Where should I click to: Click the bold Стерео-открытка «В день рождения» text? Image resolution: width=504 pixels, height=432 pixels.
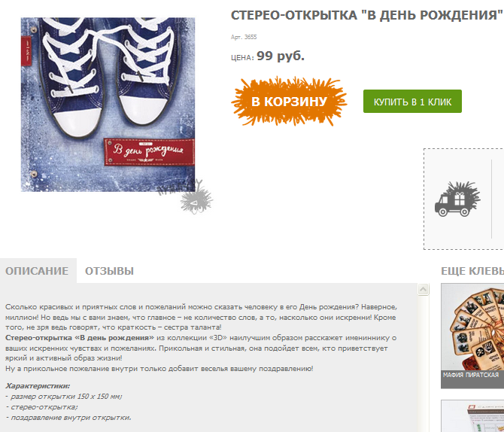(x=80, y=338)
